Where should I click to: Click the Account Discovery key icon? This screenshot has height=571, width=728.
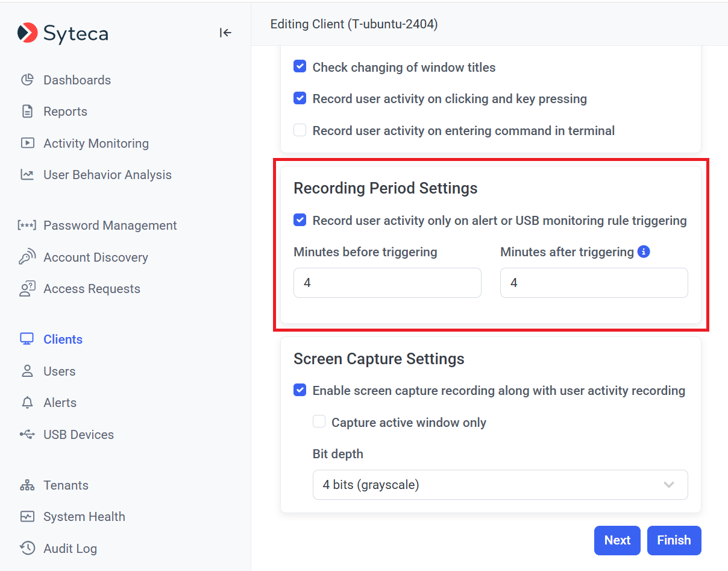tap(27, 257)
